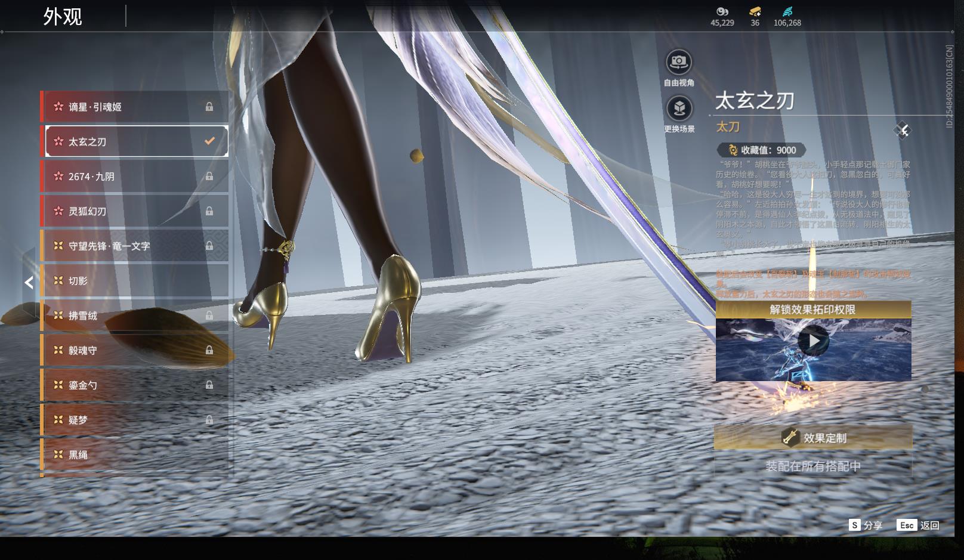Select the 守望先锋·竜一文字 skin entry
The width and height of the screenshot is (964, 560).
click(135, 246)
